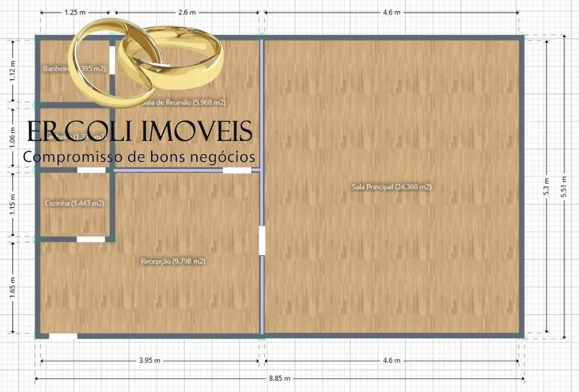This screenshot has height=392, width=579.
Task: Click the 'Compromisso de bons negócios' tagline
Action: pyautogui.click(x=139, y=157)
